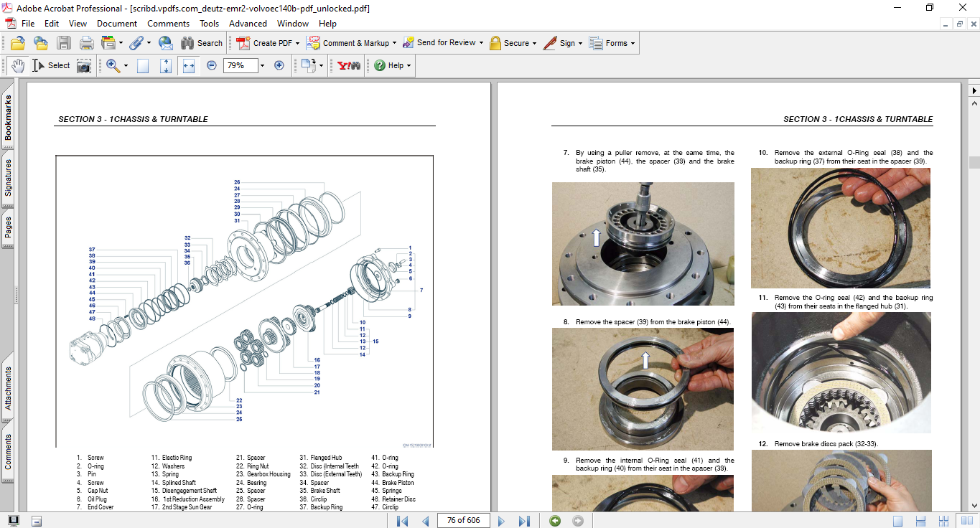Image resolution: width=980 pixels, height=528 pixels.
Task: Activate the Snapshot camera tool
Action: click(x=84, y=65)
